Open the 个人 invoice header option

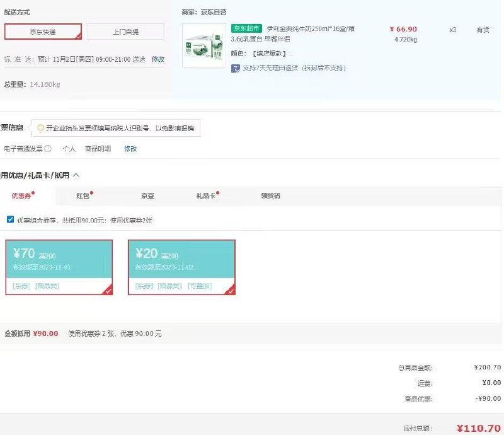[68, 148]
